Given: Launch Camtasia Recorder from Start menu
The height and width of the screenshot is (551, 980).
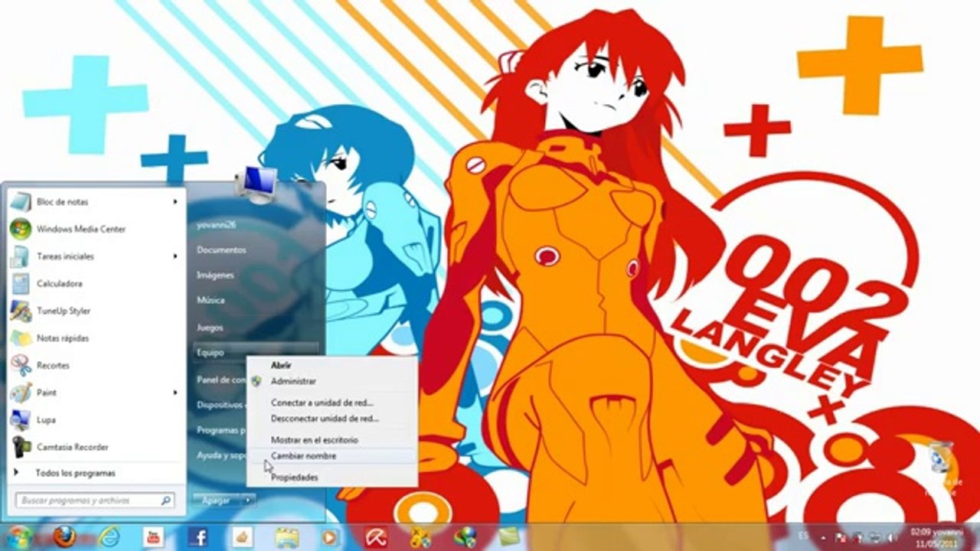Looking at the screenshot, I should [95, 446].
